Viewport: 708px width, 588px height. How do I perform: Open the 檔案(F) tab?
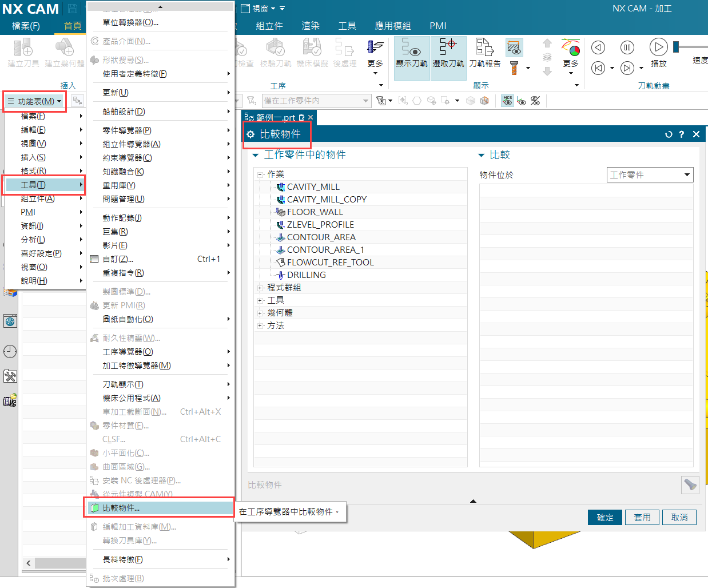pyautogui.click(x=26, y=26)
